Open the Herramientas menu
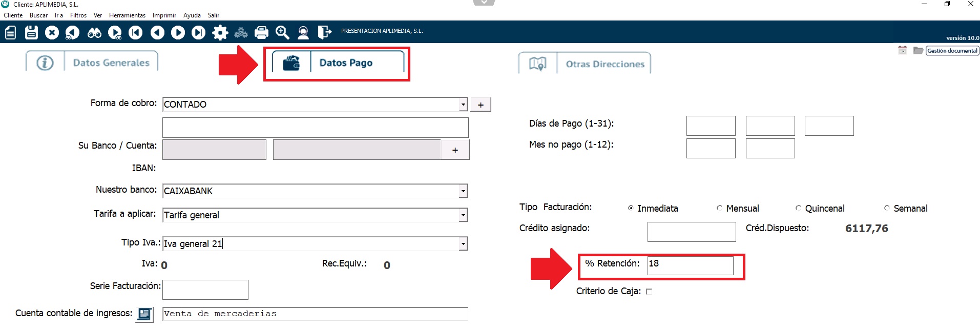This screenshot has height=329, width=980. 127,15
